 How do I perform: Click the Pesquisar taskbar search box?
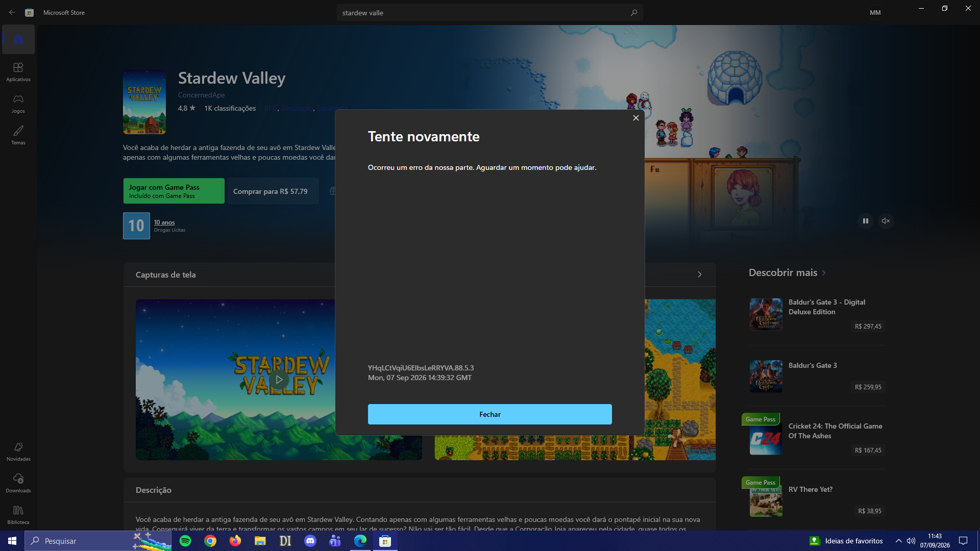(98, 541)
